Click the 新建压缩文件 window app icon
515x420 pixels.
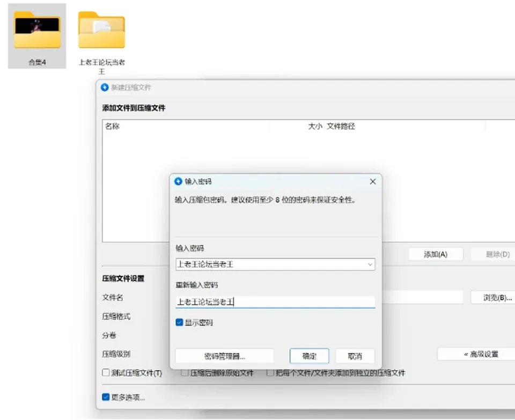tap(105, 87)
